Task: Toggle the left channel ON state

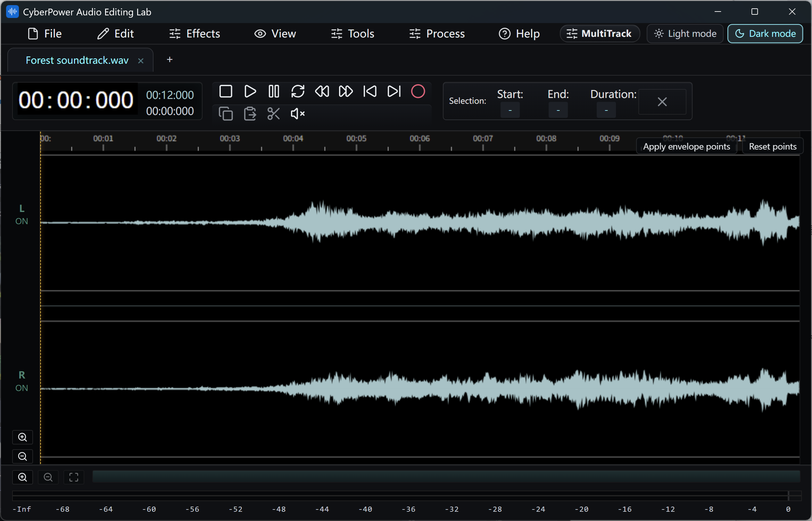Action: point(22,221)
